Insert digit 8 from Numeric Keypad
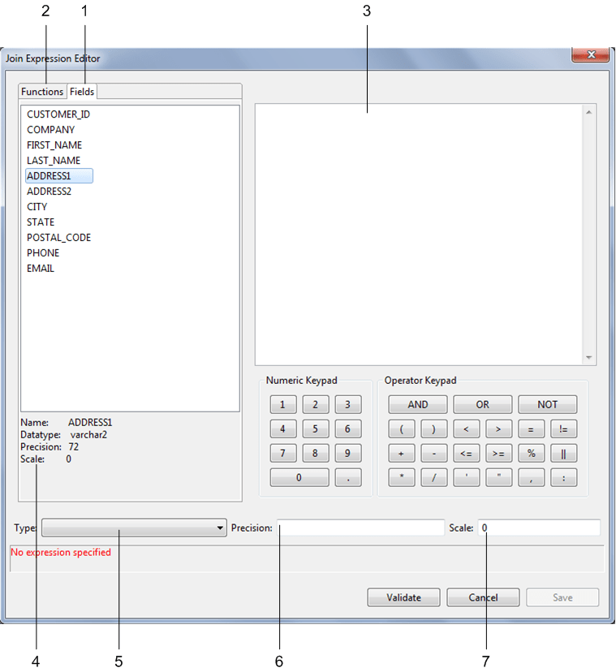Viewport: 616px width, 672px height. point(316,454)
